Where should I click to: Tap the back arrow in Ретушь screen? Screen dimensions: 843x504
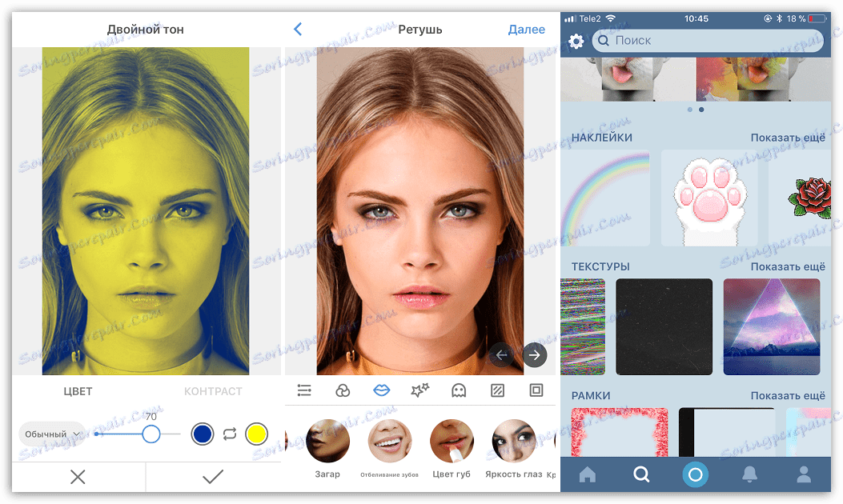[298, 29]
